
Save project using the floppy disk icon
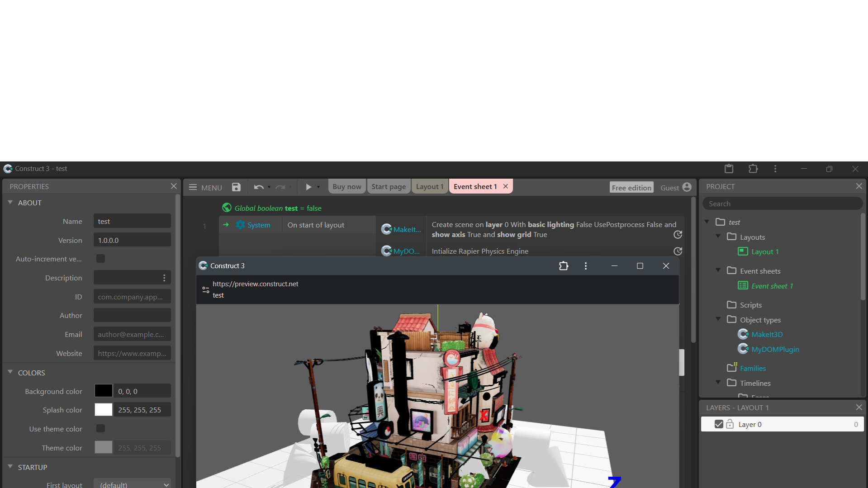point(236,187)
